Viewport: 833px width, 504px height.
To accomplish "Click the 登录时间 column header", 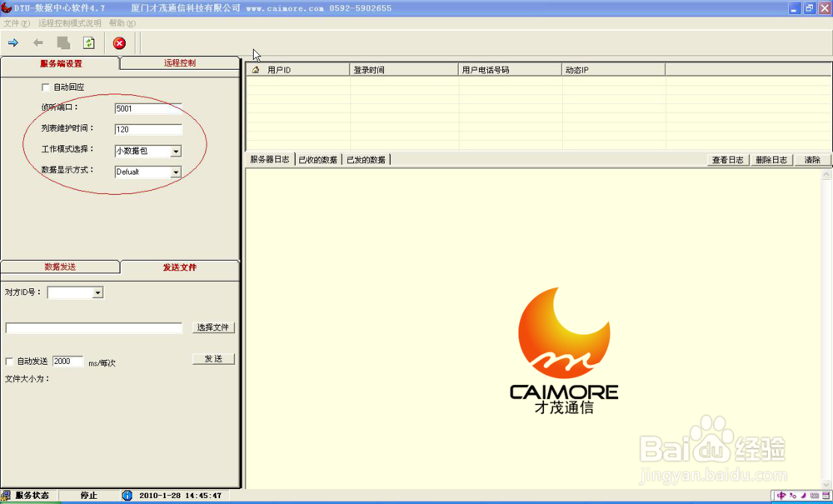I will pyautogui.click(x=404, y=70).
